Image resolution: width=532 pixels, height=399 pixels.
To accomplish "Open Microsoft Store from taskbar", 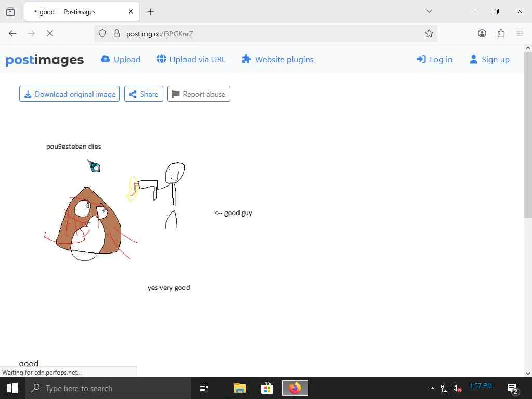I will pyautogui.click(x=267, y=388).
